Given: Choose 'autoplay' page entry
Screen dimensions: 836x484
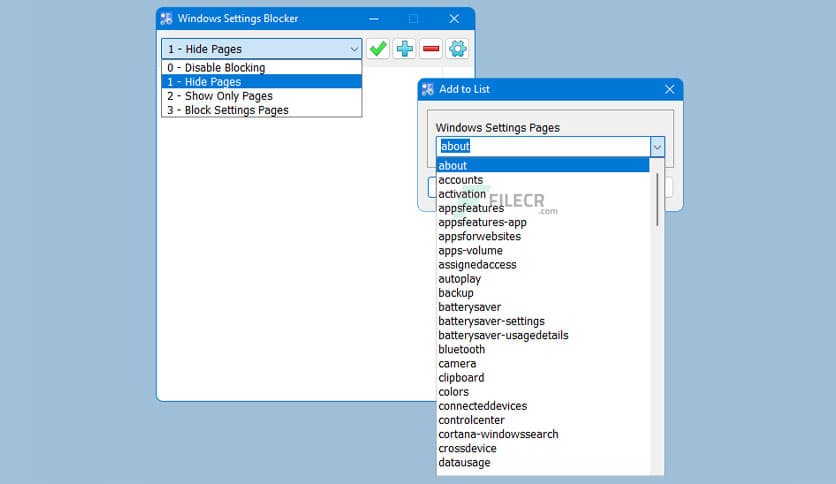Looking at the screenshot, I should (543, 279).
